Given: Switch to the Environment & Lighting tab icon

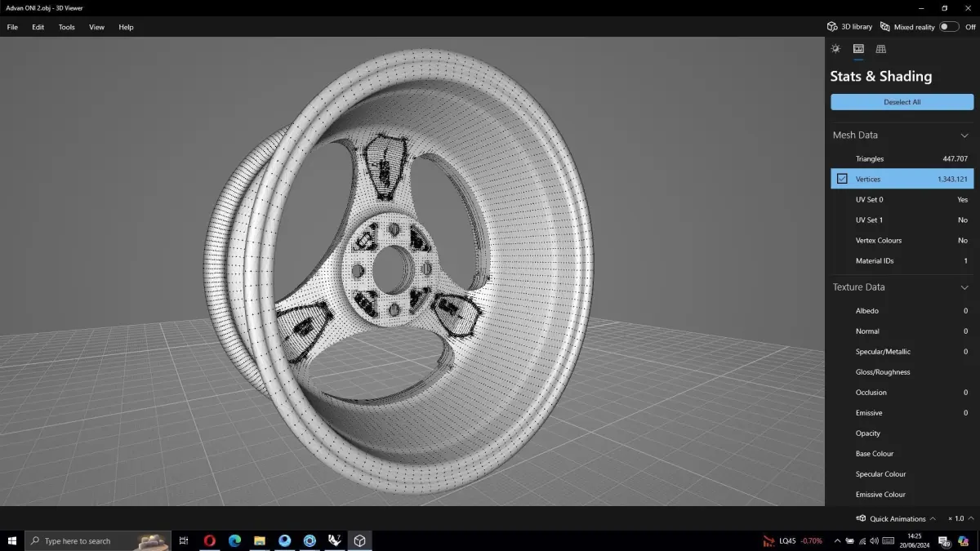Looking at the screenshot, I should coord(835,49).
